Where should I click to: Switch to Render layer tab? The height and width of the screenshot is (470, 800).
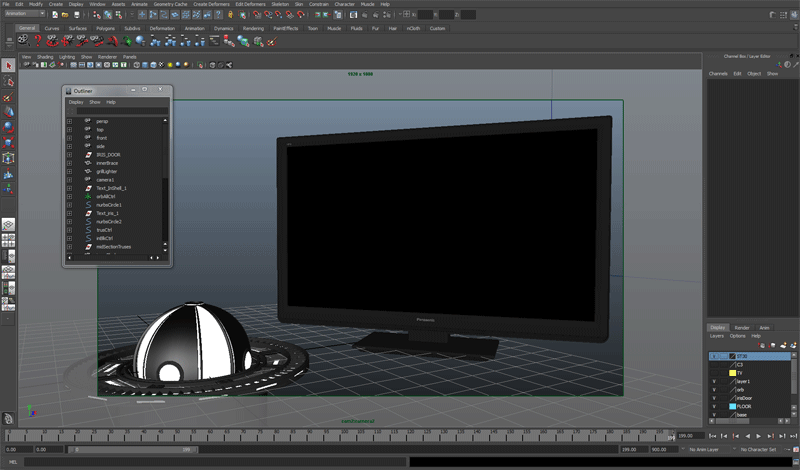(742, 328)
